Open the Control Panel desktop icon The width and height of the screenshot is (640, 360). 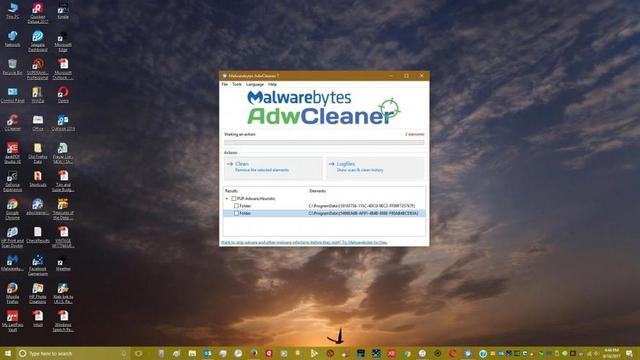pyautogui.click(x=12, y=94)
